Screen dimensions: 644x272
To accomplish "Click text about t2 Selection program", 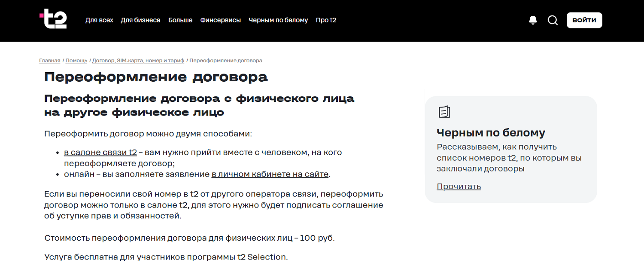I will 166,257.
